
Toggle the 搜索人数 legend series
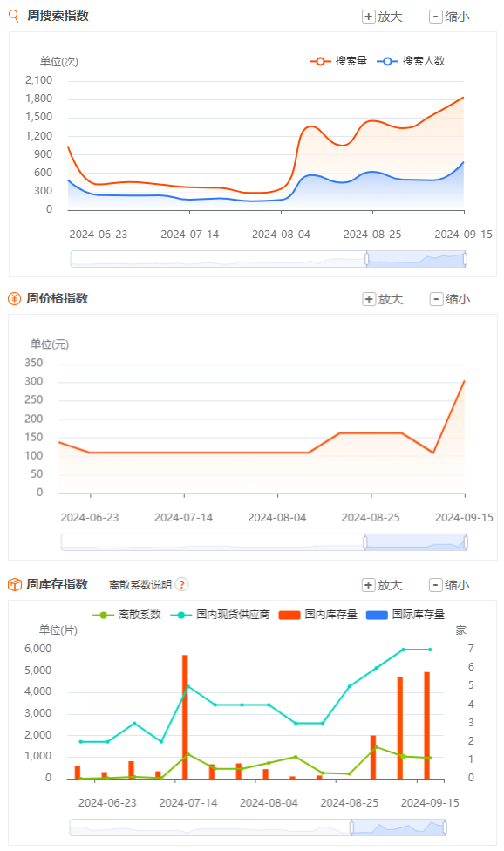(x=411, y=61)
